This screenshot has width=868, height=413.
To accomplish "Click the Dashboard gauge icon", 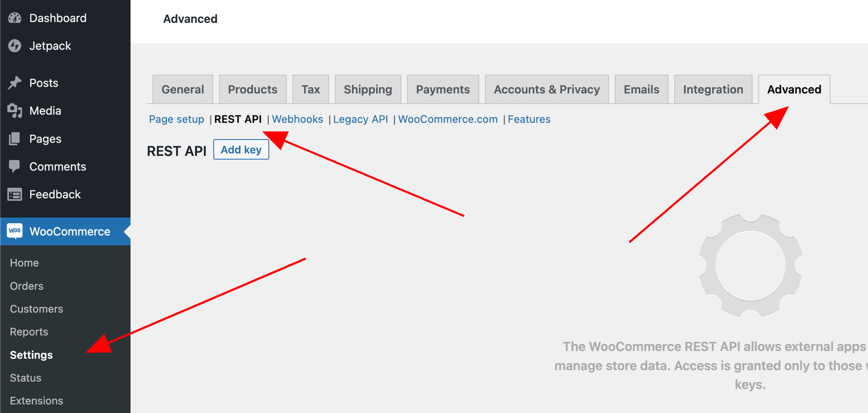I will [x=15, y=18].
